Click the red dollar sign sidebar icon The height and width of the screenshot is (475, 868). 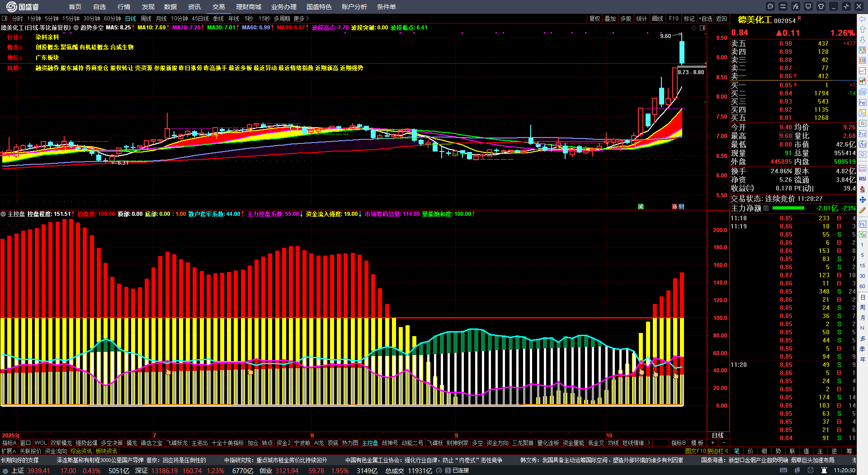863,190
